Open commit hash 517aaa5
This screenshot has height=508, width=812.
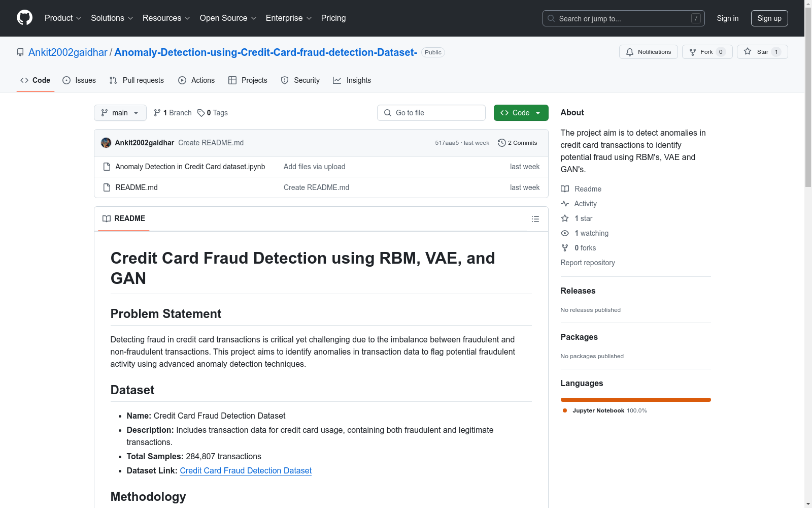(x=447, y=143)
